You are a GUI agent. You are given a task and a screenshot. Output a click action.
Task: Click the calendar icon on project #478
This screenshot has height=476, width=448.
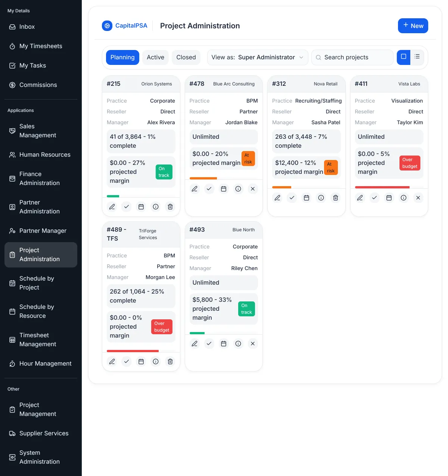click(224, 189)
